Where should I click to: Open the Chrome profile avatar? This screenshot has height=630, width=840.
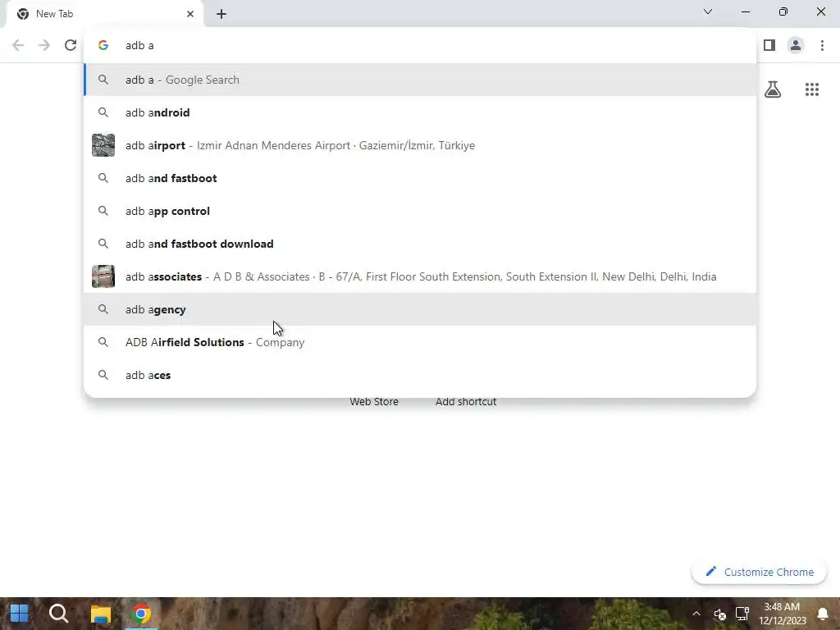tap(796, 45)
